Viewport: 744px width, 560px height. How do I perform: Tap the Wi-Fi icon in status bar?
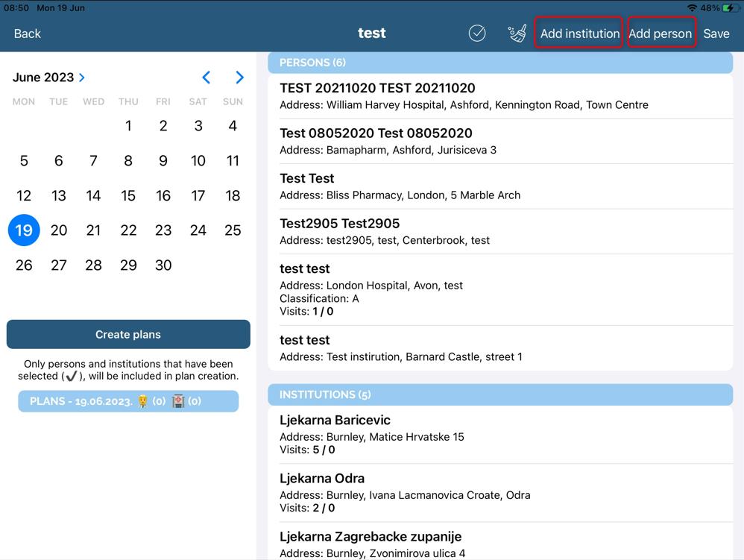692,8
